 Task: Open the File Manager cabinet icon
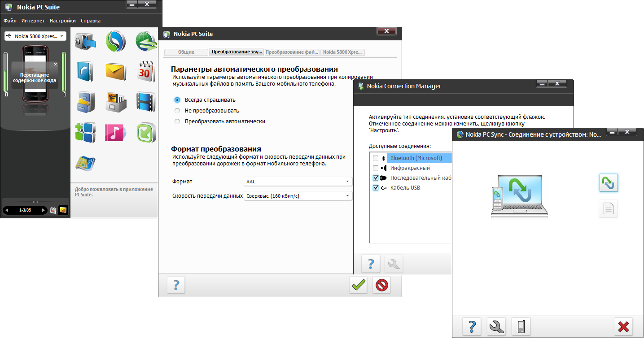[85, 102]
